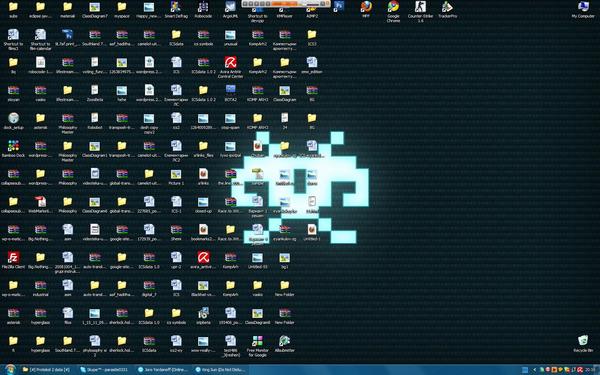Click the Avira umbrella tray icon
The height and width of the screenshot is (375, 600).
coord(579,370)
